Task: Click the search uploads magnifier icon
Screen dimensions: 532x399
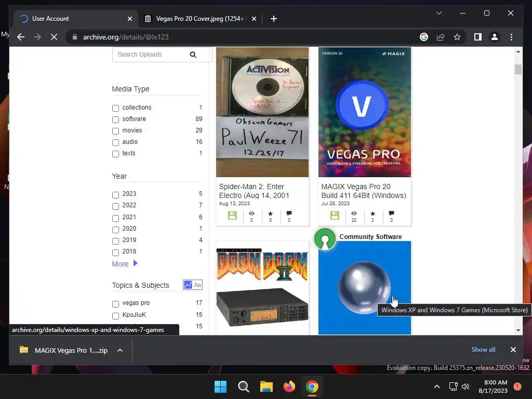Action: 193,55
